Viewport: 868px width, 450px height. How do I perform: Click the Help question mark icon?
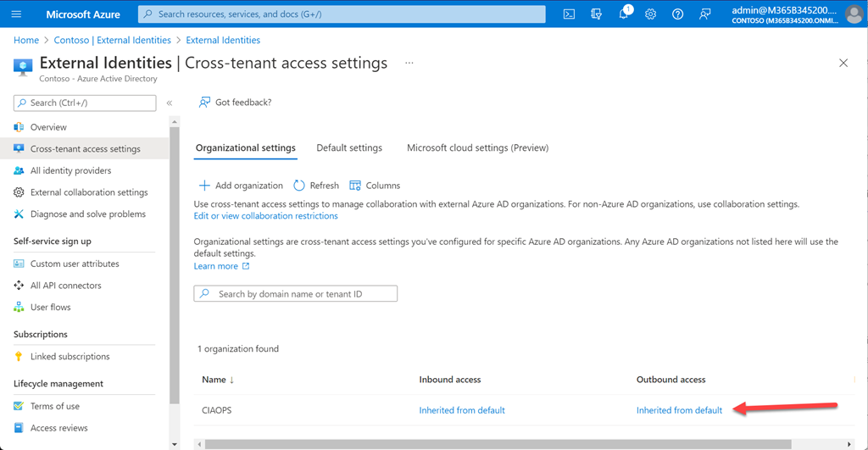(677, 14)
